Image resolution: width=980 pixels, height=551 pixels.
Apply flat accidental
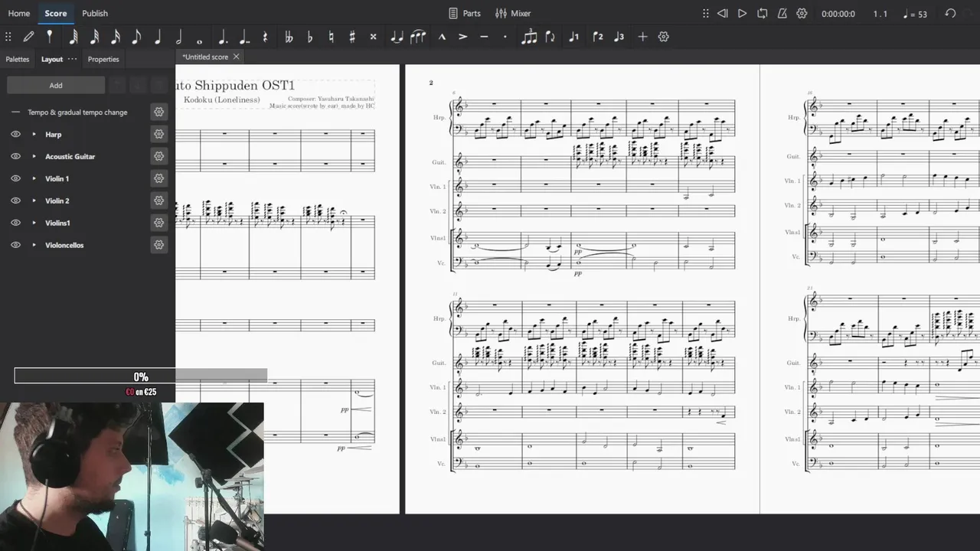[x=309, y=37]
